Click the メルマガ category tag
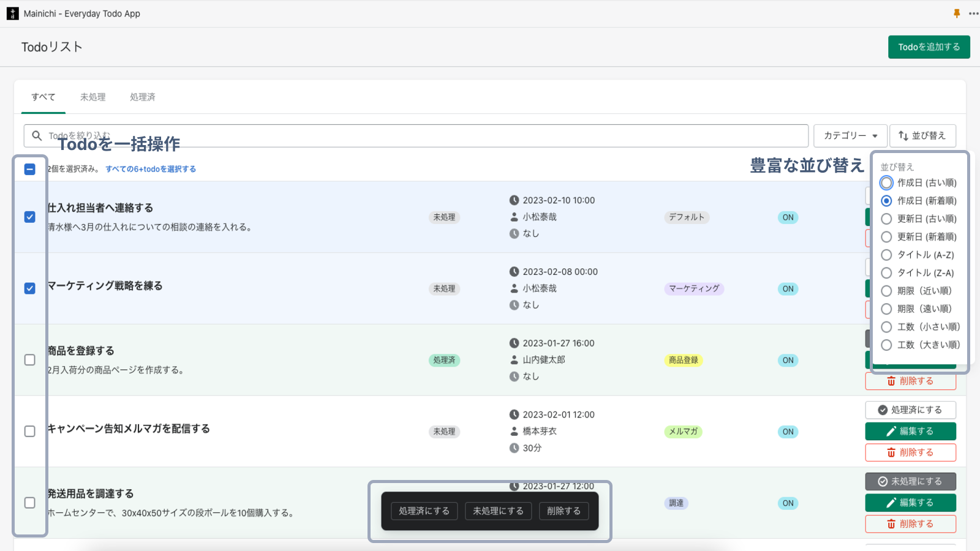The image size is (980, 551). (x=683, y=432)
